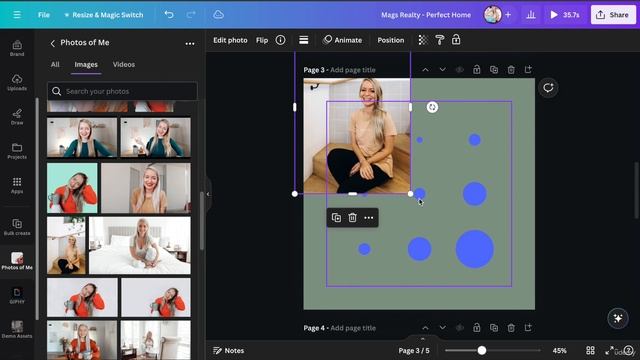
Task: Move Page 4 down with the chevron
Action: [x=442, y=328]
